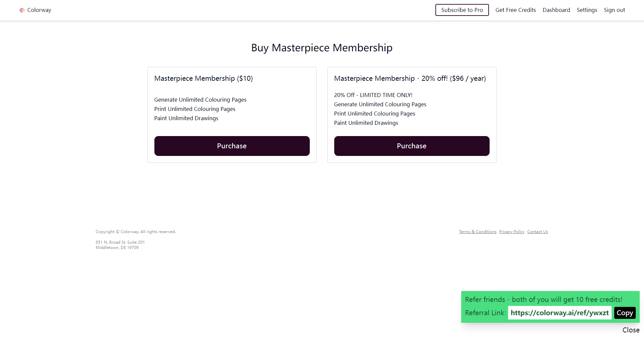Viewport: 644px width, 340px height.
Task: Close the referral banner
Action: click(x=631, y=330)
